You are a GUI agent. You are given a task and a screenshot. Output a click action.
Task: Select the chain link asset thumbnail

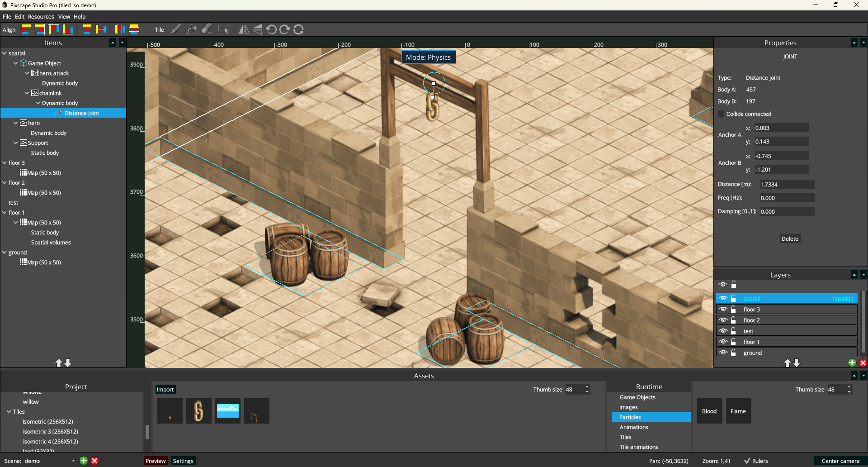[199, 411]
